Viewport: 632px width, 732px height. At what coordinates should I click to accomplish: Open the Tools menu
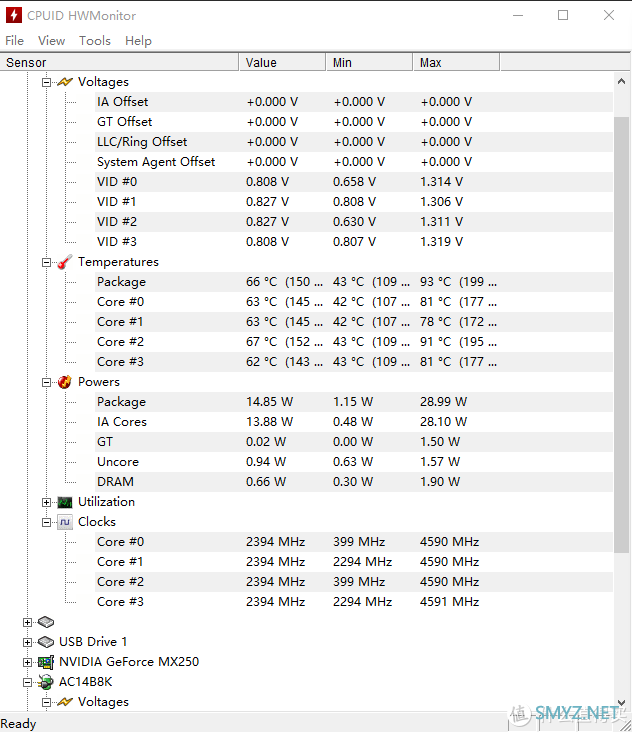pos(95,41)
